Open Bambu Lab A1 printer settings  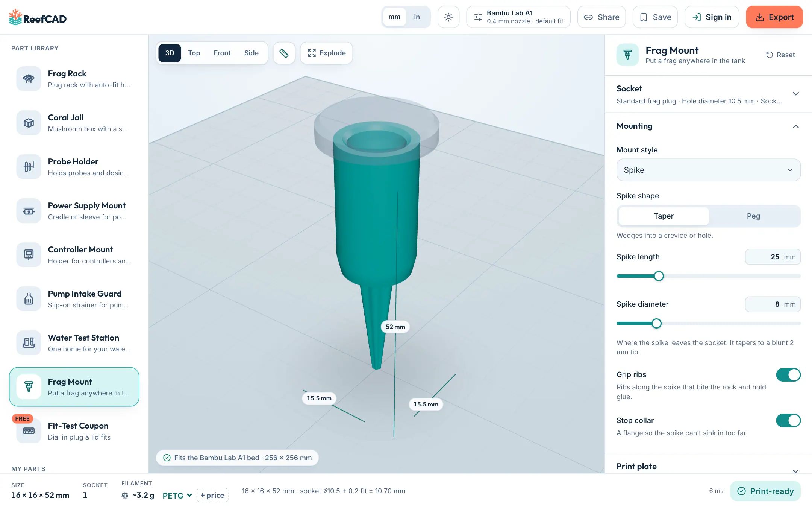pos(518,17)
